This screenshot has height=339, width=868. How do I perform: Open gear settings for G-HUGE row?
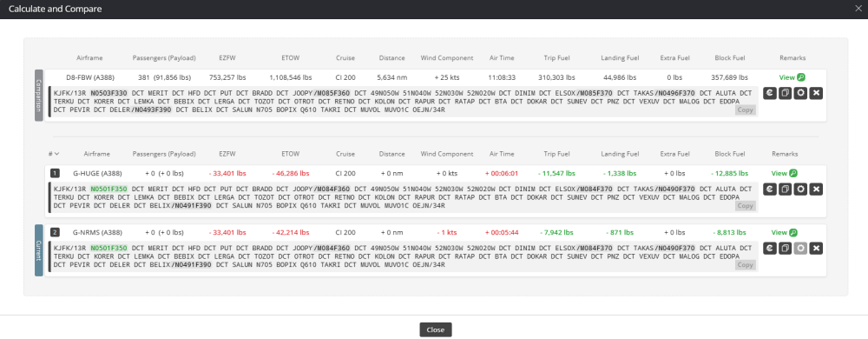pyautogui.click(x=800, y=189)
